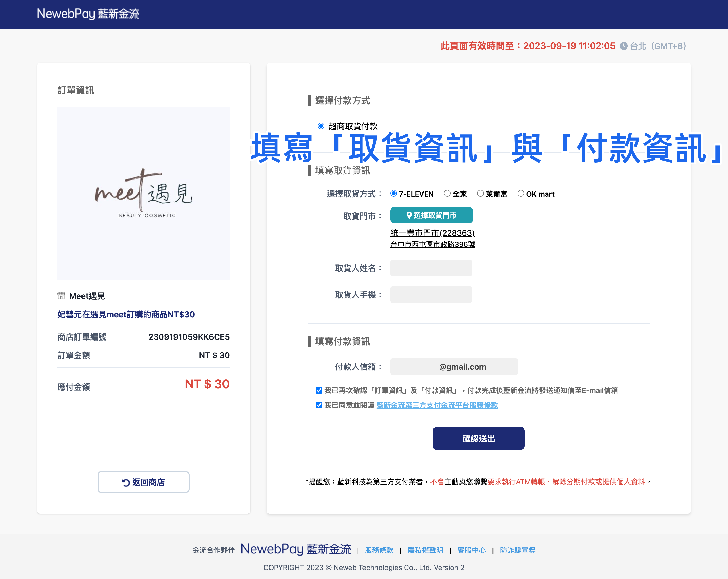
Task: Click the store icon beside Meet遇見
Action: point(61,296)
